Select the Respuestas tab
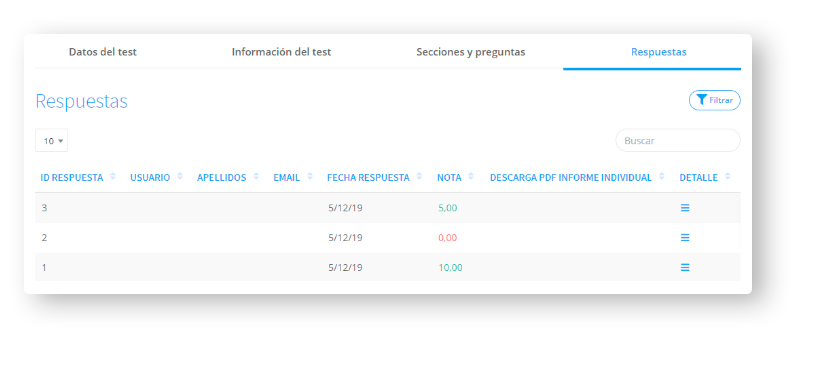Image resolution: width=835 pixels, height=368 pixels. pyautogui.click(x=659, y=52)
